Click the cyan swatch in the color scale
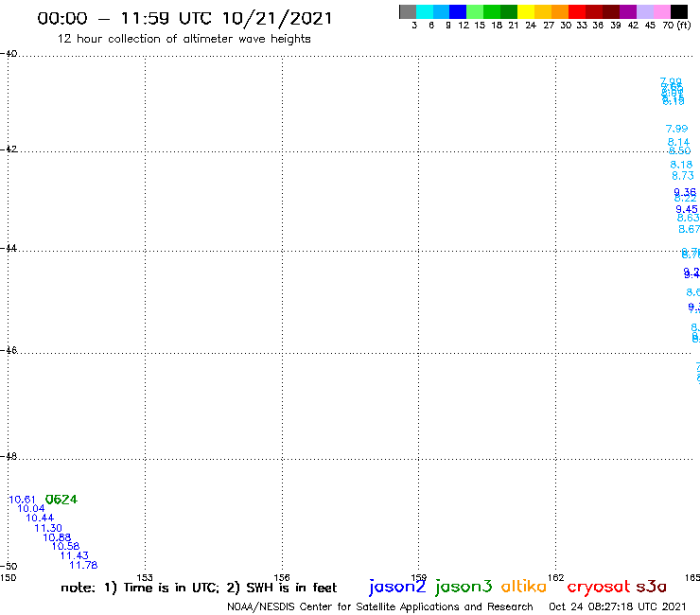The height and width of the screenshot is (615, 700). click(425, 11)
